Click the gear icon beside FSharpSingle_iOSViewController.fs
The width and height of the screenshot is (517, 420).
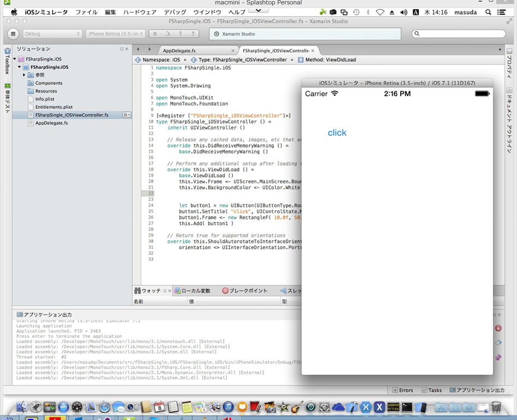[126, 115]
